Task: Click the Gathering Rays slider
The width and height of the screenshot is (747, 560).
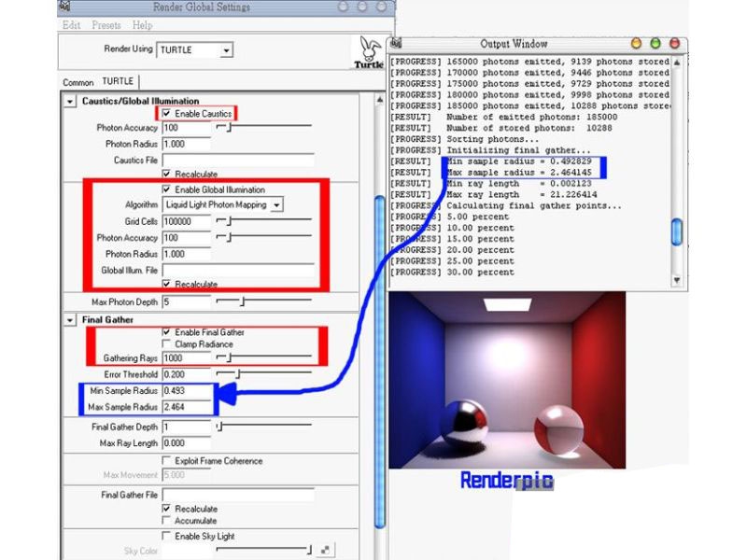Action: (x=264, y=357)
